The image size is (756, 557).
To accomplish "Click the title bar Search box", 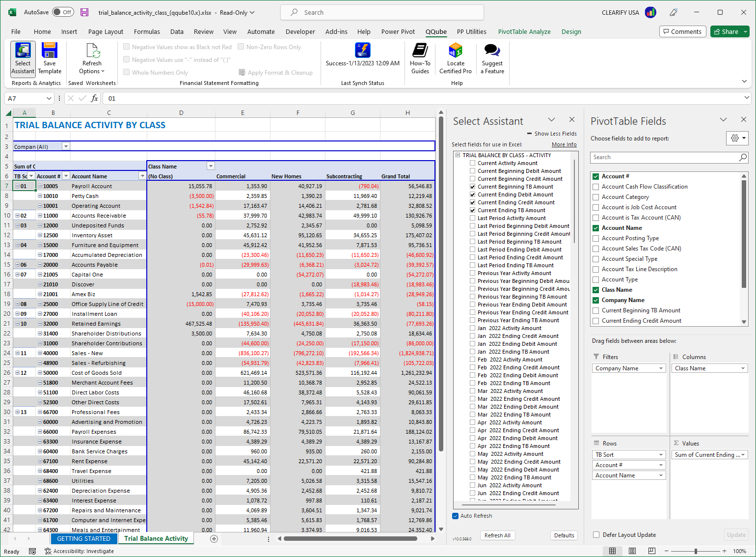I will point(382,12).
